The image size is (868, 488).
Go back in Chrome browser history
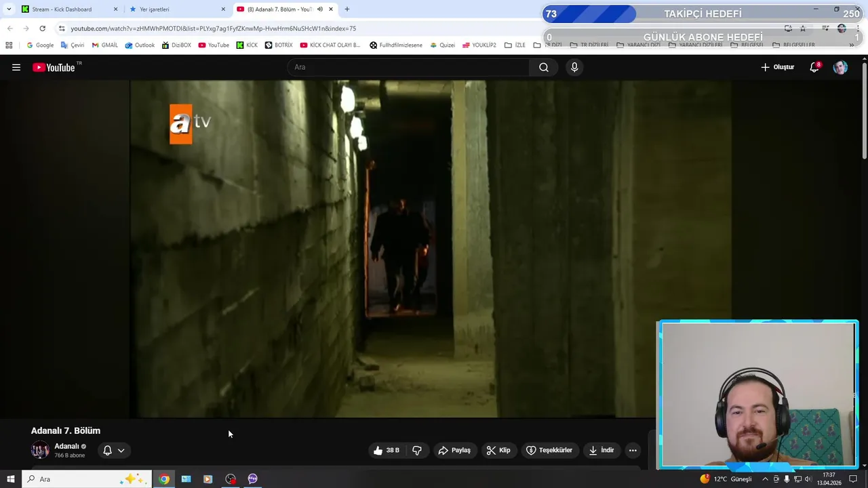pos(9,28)
